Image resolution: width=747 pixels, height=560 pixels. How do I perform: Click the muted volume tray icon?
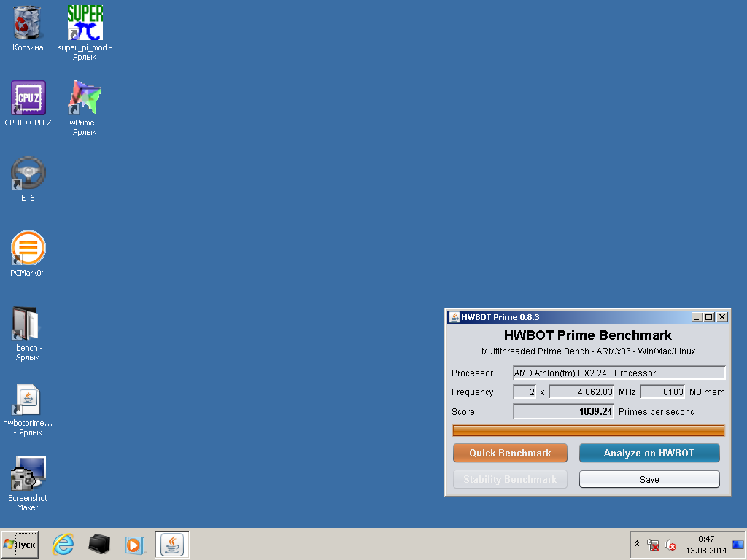[x=670, y=545]
